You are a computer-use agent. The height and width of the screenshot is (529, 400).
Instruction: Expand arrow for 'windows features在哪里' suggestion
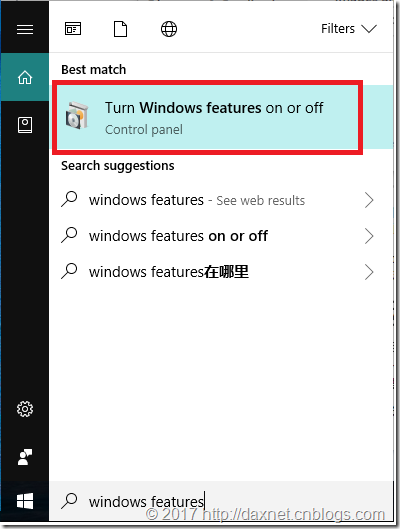point(369,272)
